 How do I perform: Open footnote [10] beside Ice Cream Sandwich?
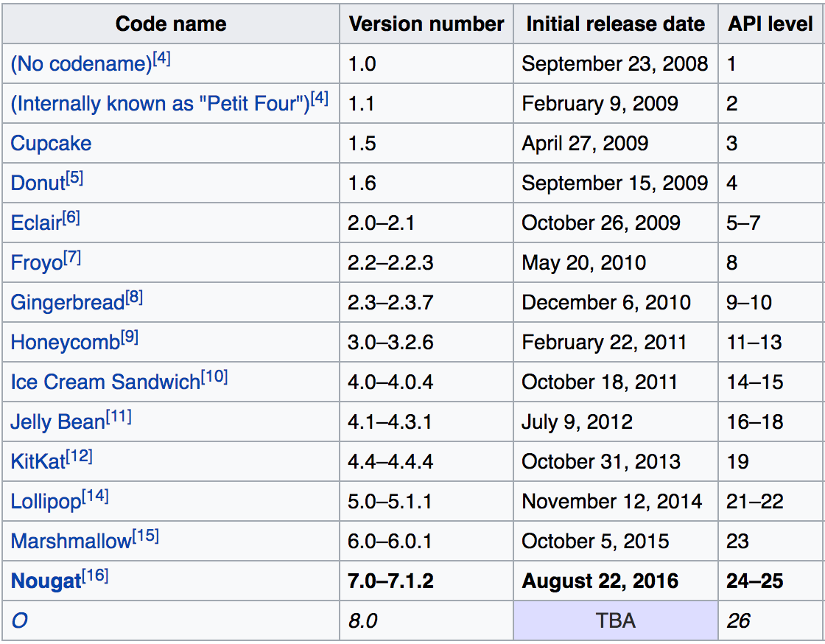coord(214,377)
